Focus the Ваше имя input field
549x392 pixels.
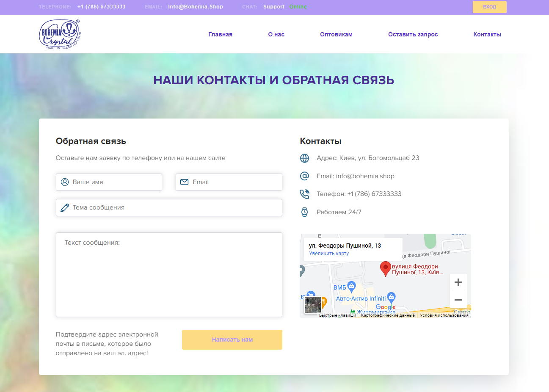pos(109,182)
